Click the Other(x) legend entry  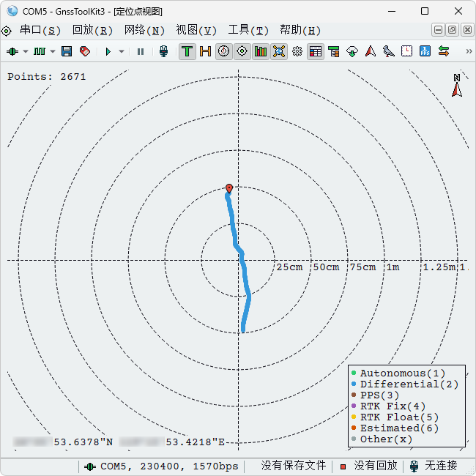click(x=382, y=439)
